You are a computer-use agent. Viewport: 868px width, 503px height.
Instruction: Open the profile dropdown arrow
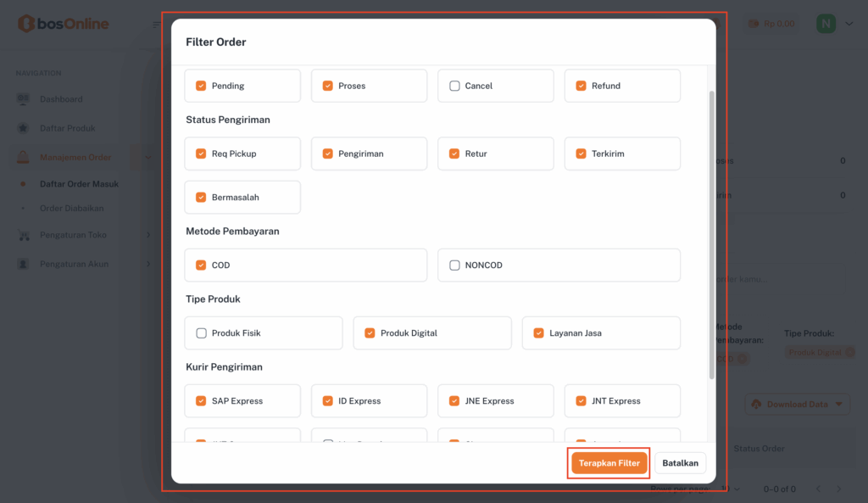(849, 24)
